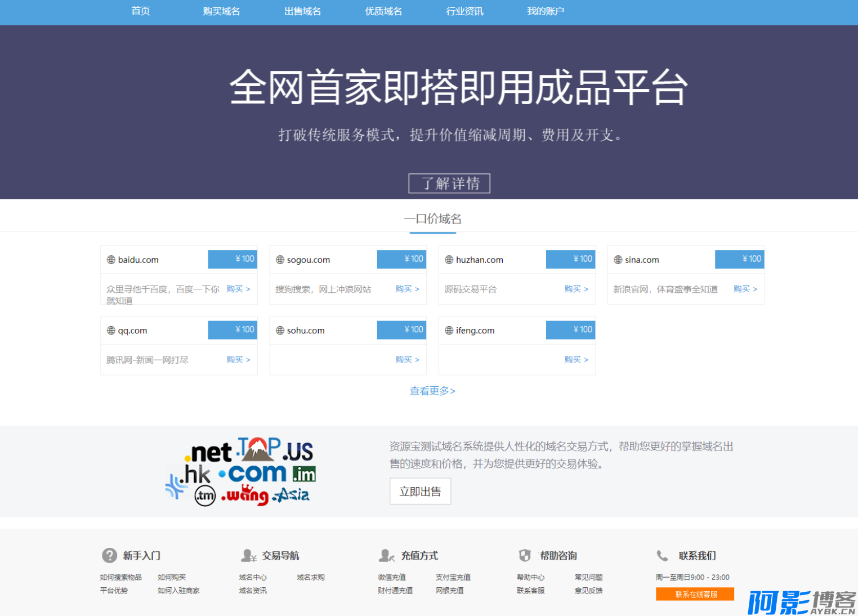
Task: Click 购买 > for qq.com
Action: point(239,360)
